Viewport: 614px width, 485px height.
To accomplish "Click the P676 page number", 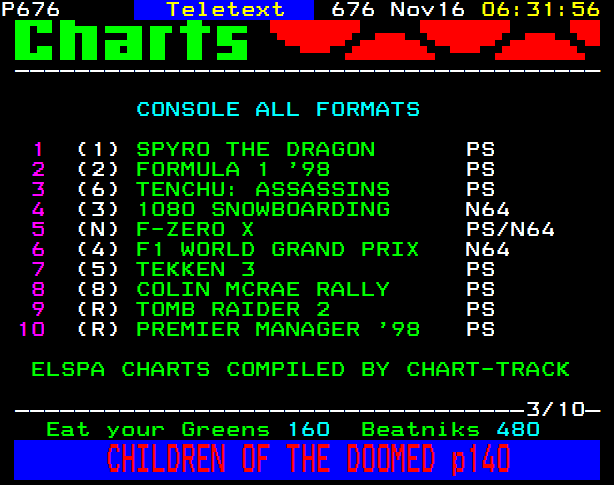I will (x=31, y=9).
